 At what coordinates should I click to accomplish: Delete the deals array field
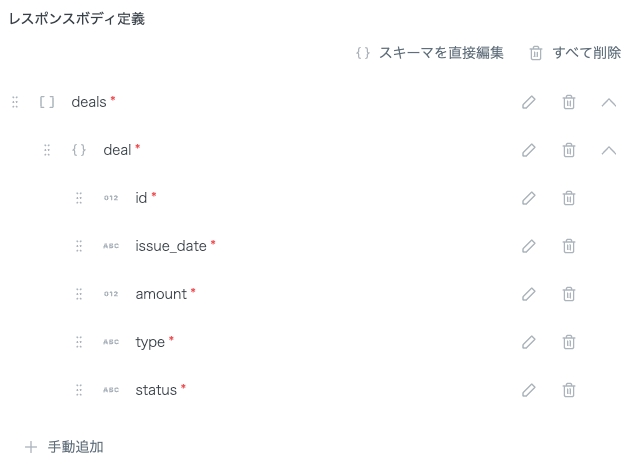pyautogui.click(x=568, y=102)
